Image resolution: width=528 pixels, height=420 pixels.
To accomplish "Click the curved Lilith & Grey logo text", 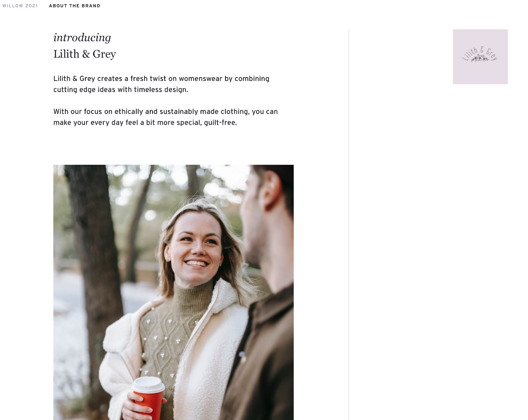I will point(480,53).
